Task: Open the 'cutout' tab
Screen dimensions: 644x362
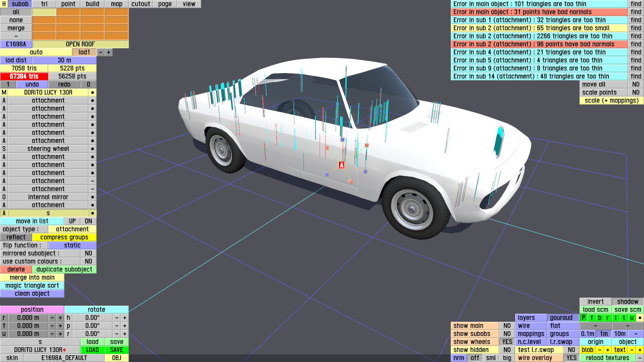Action: coord(141,4)
